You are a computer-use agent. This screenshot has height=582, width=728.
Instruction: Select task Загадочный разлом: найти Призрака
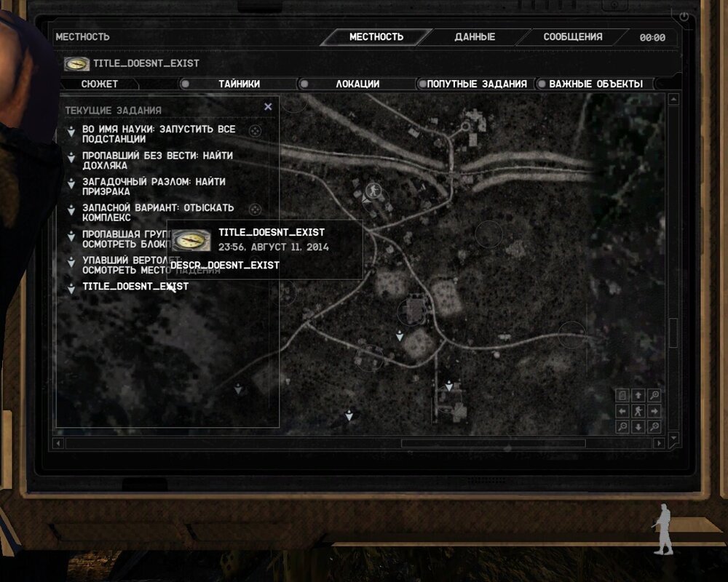point(154,186)
